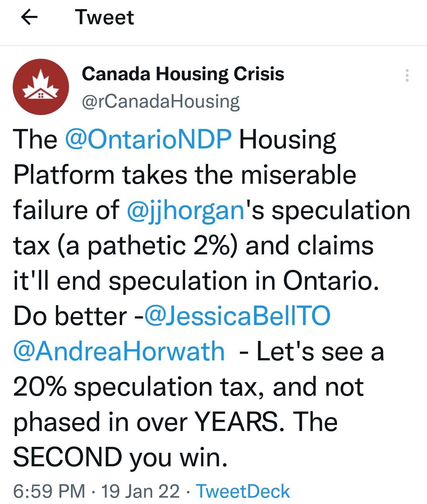Open the @rCanadaHousing handle

[x=161, y=102]
